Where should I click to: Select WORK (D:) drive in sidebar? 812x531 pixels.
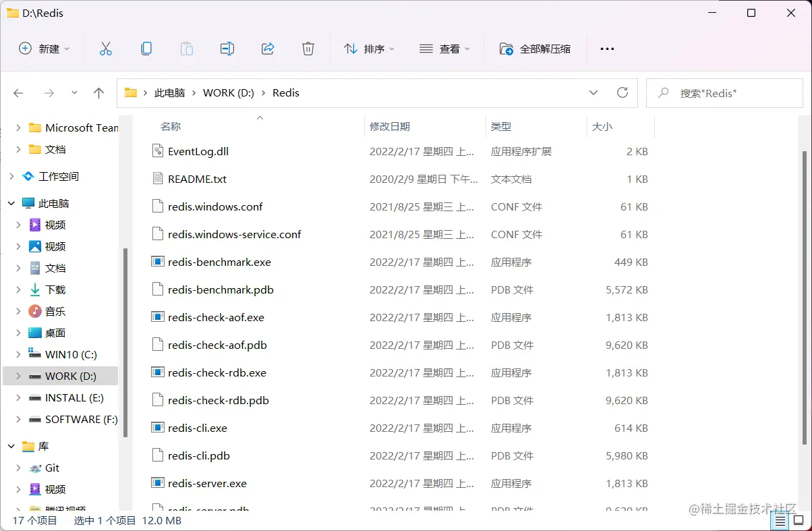[x=70, y=376]
